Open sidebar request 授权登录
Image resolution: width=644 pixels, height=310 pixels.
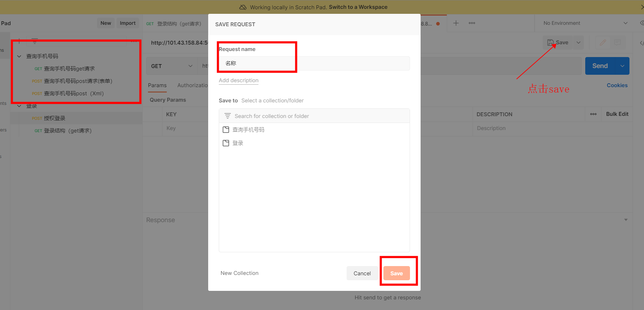click(x=55, y=118)
